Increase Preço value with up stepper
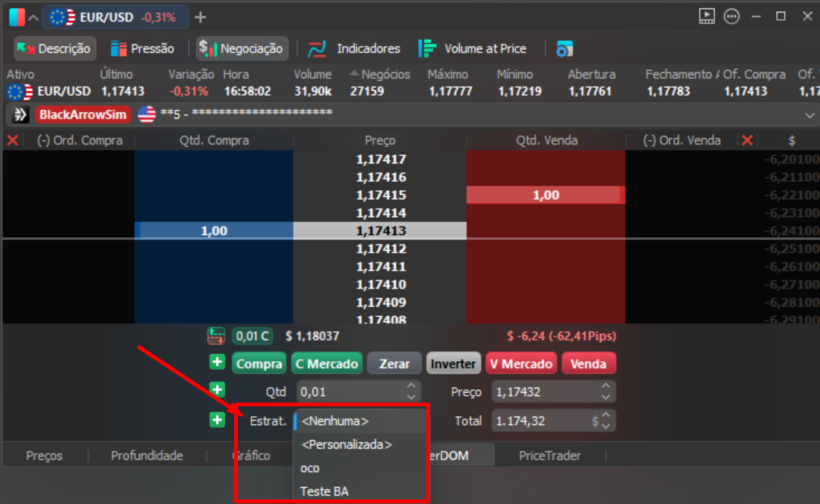Viewport: 820px width, 504px height. coord(605,386)
